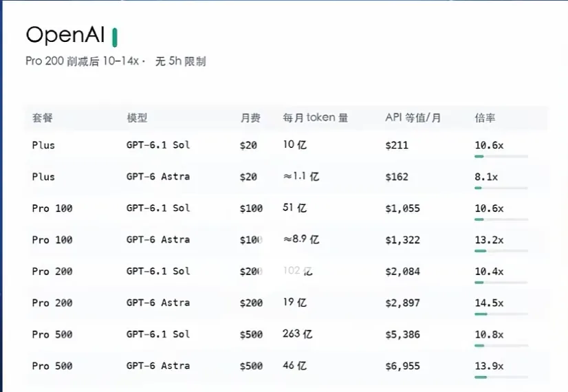Click '$200' fee in the $2,897 row
Screen dimensions: 568x392
click(x=252, y=303)
